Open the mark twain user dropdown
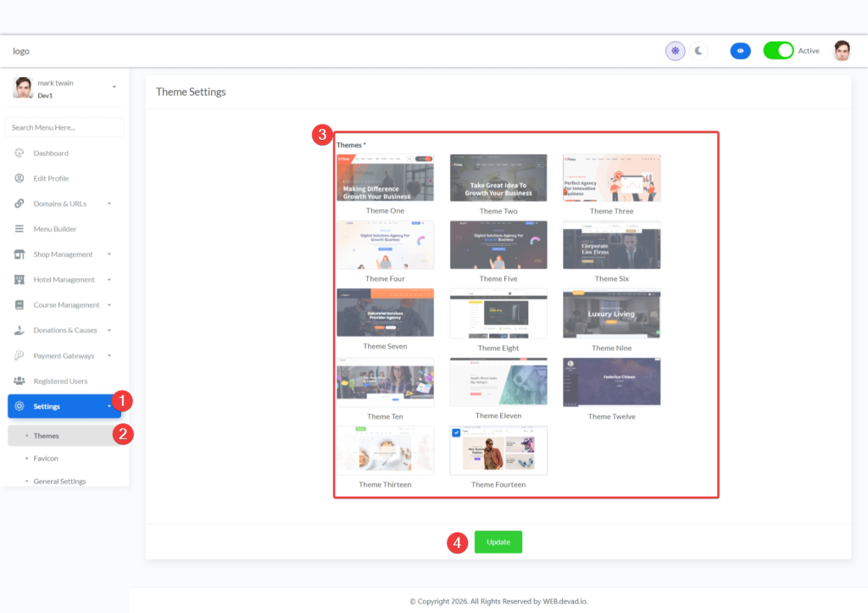Viewport: 868px width, 613px height. [114, 87]
